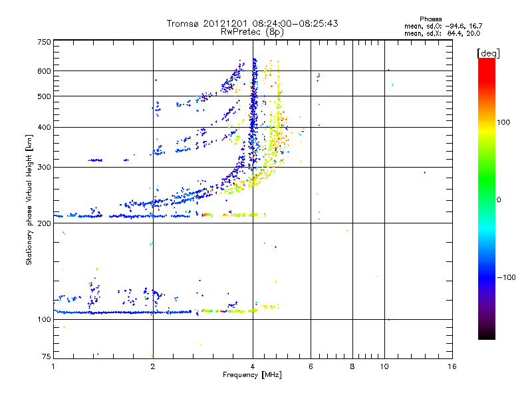
Task: Click the isolated blue points near 6 MHz, 600 km
Action: tap(318, 77)
